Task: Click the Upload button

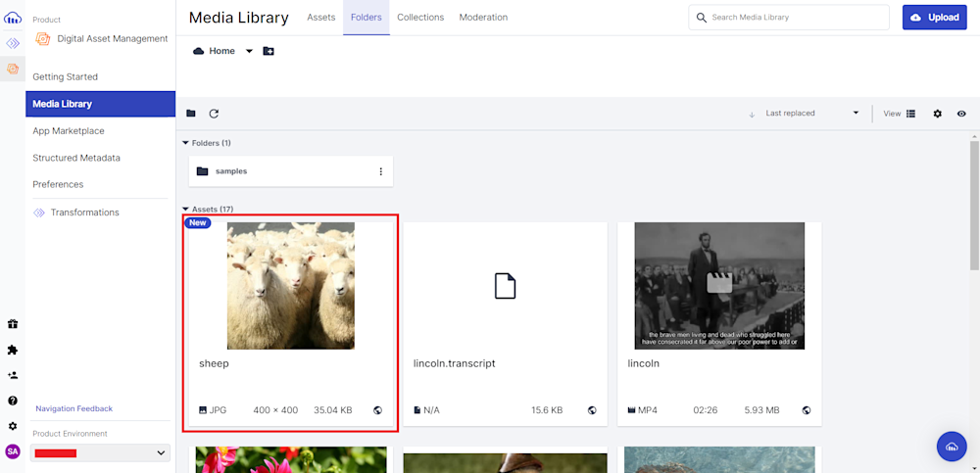Action: tap(934, 18)
